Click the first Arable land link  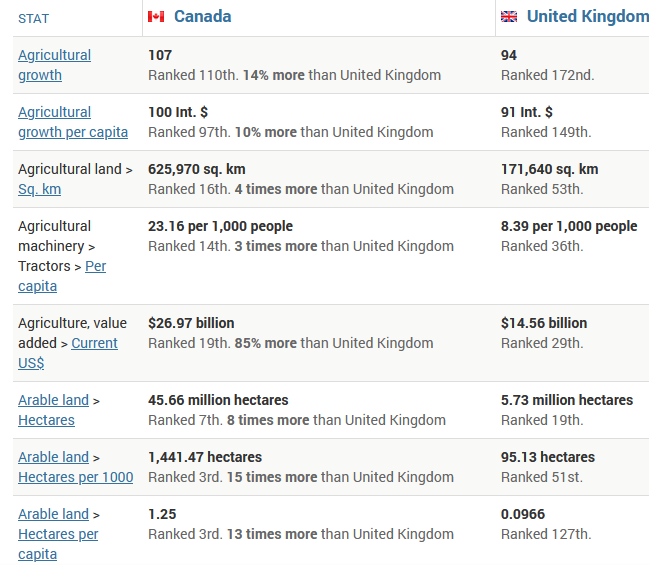click(x=53, y=400)
